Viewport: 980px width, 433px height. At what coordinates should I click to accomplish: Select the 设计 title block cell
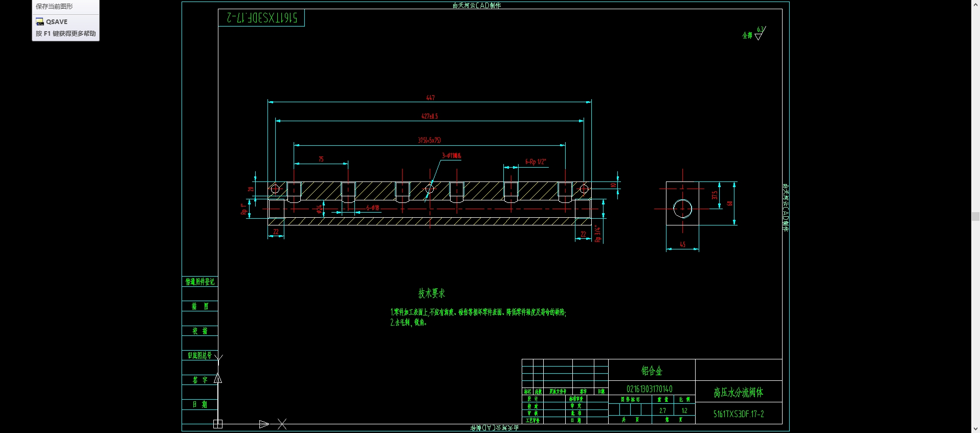(532, 399)
